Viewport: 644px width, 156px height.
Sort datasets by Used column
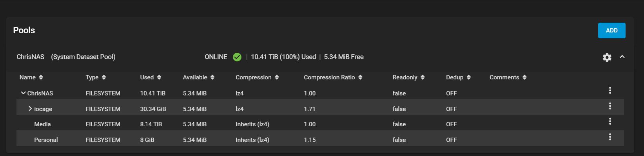point(151,77)
